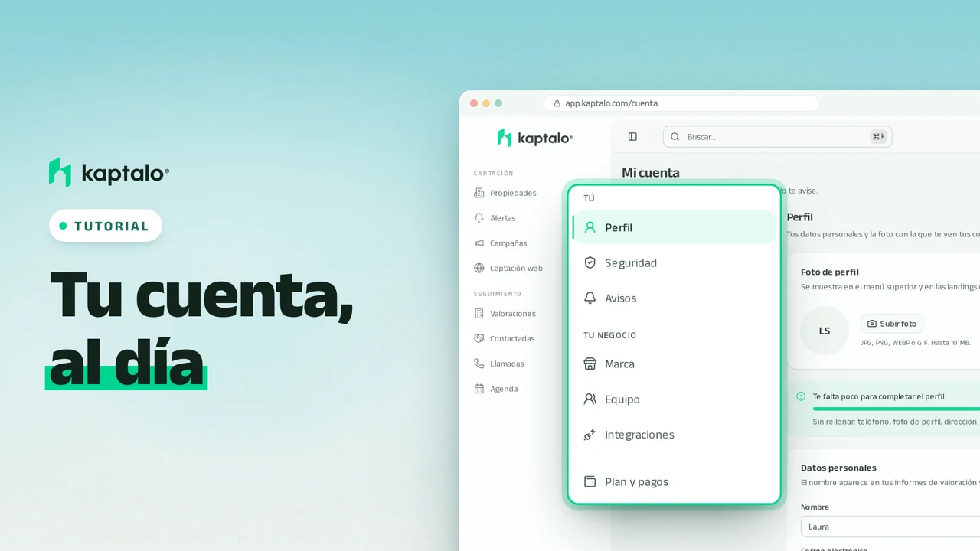This screenshot has height=551, width=980.
Task: Focus the Buscar search field
Action: (x=777, y=136)
